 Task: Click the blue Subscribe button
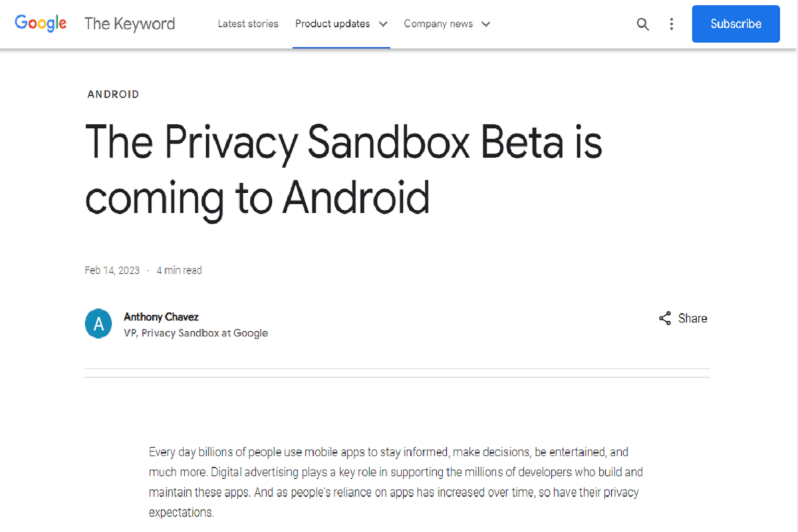pos(735,23)
